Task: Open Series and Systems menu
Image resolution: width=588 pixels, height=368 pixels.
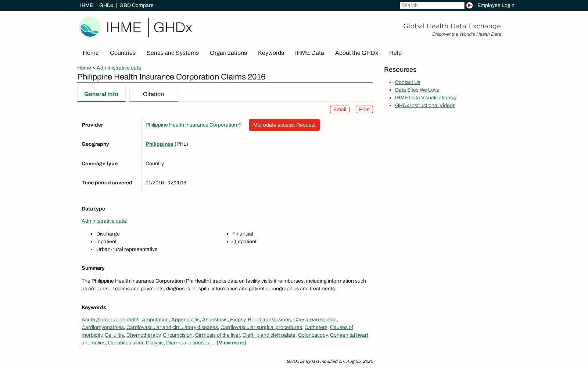Action: (x=173, y=53)
